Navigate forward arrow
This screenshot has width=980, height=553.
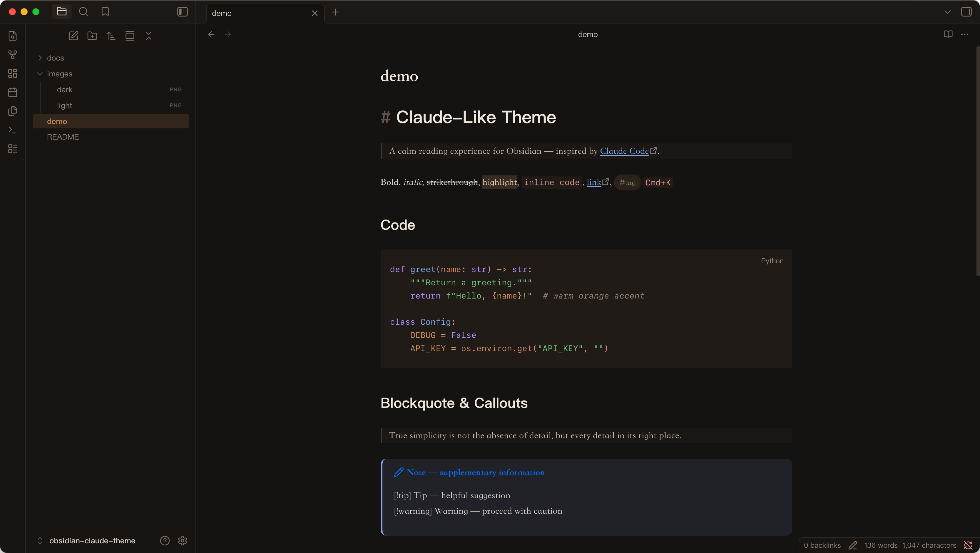[228, 35]
